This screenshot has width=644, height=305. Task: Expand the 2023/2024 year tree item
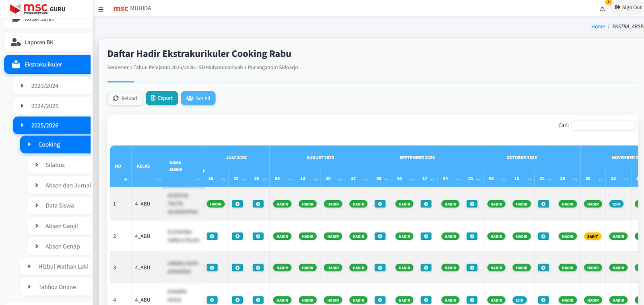pyautogui.click(x=45, y=86)
